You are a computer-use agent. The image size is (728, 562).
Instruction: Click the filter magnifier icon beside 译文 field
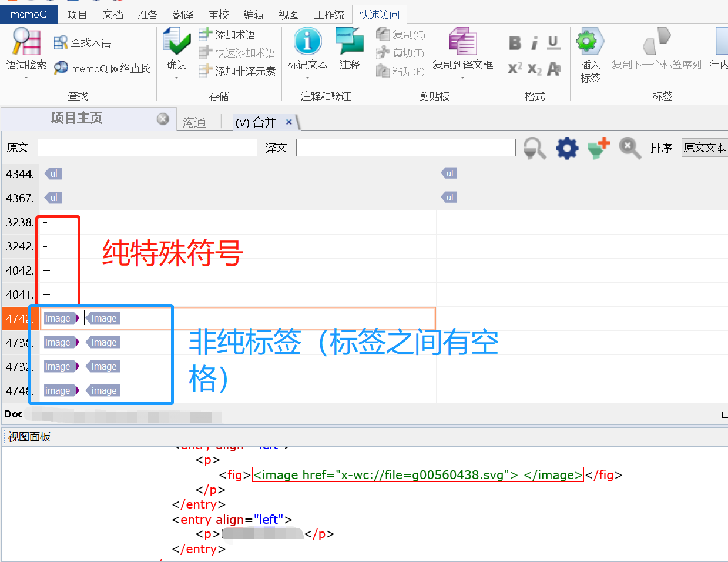pos(535,148)
